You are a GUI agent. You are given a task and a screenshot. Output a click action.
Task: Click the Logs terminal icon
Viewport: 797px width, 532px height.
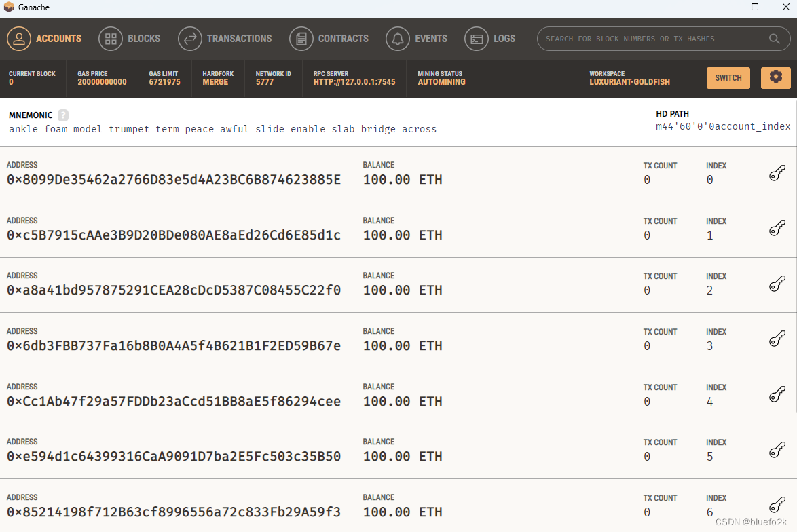[477, 39]
